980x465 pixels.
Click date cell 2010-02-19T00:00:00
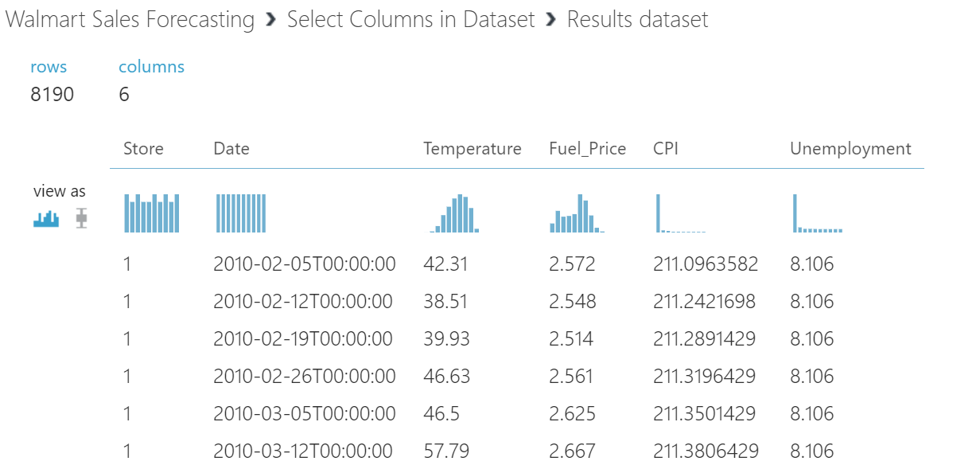[305, 338]
